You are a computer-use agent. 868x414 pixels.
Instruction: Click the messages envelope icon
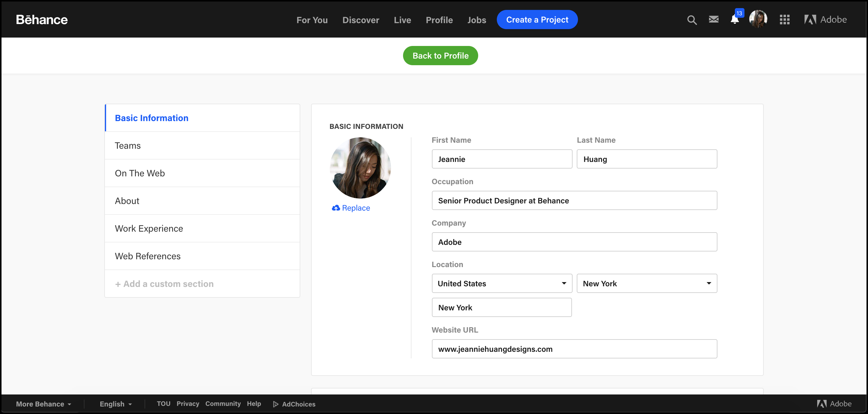point(714,19)
